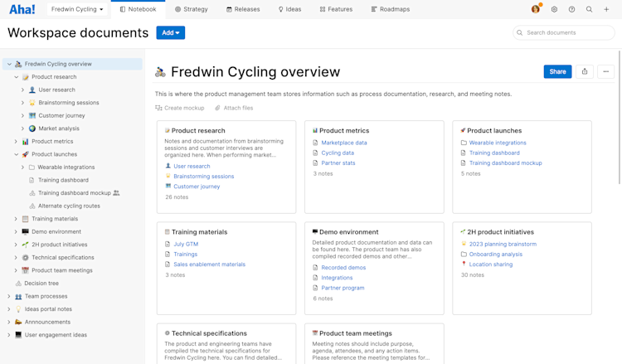Click Attach files
The height and width of the screenshot is (364, 622).
234,108
